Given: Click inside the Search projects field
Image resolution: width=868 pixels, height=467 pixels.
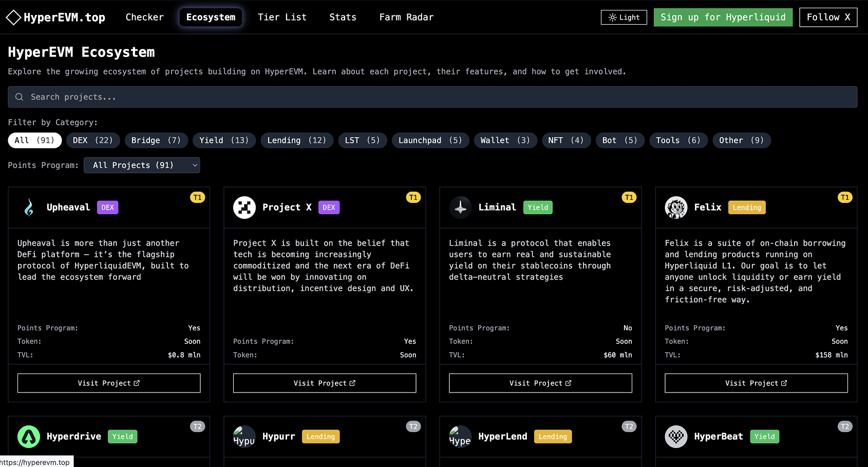Looking at the screenshot, I should 205,97.
